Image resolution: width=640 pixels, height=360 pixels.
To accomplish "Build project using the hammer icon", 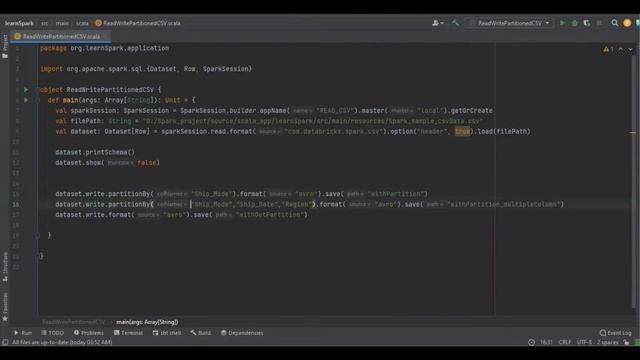I will [456, 23].
